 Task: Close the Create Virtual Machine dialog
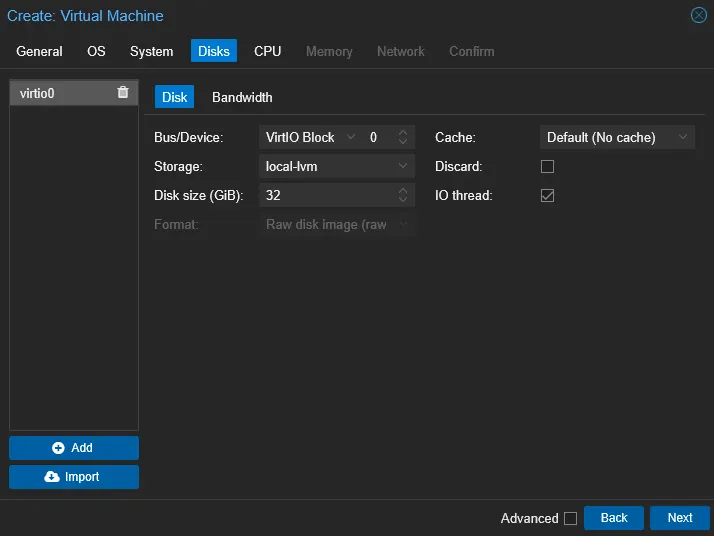(x=698, y=15)
